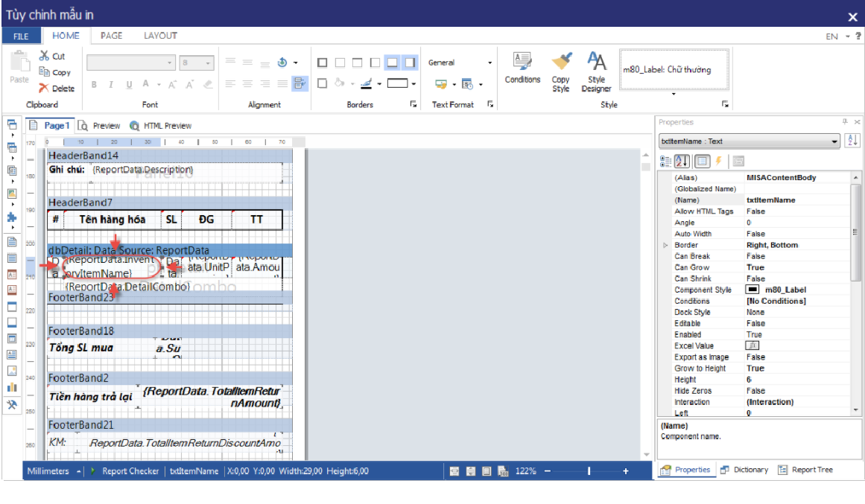Click the border color pen icon
The height and width of the screenshot is (504, 865).
[367, 83]
